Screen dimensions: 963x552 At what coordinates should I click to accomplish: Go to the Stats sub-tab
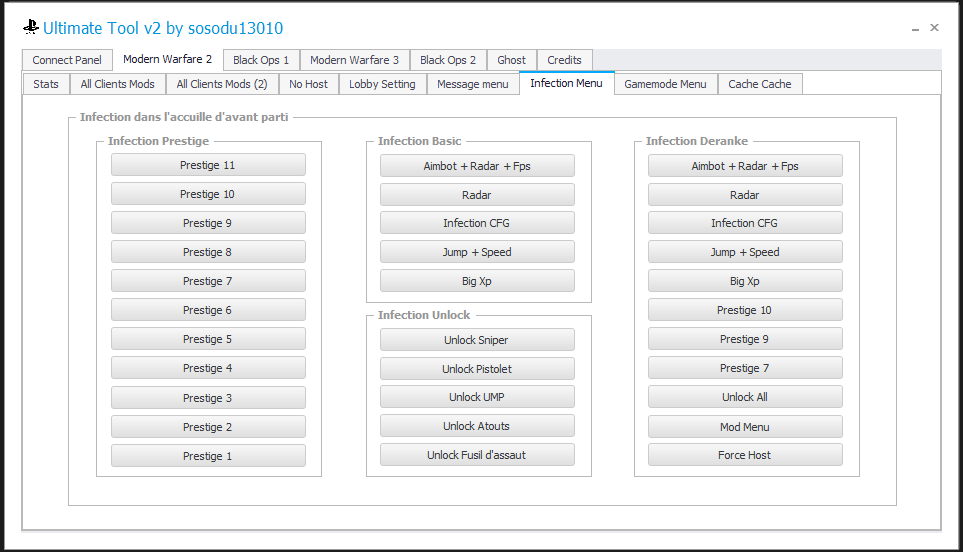(46, 84)
